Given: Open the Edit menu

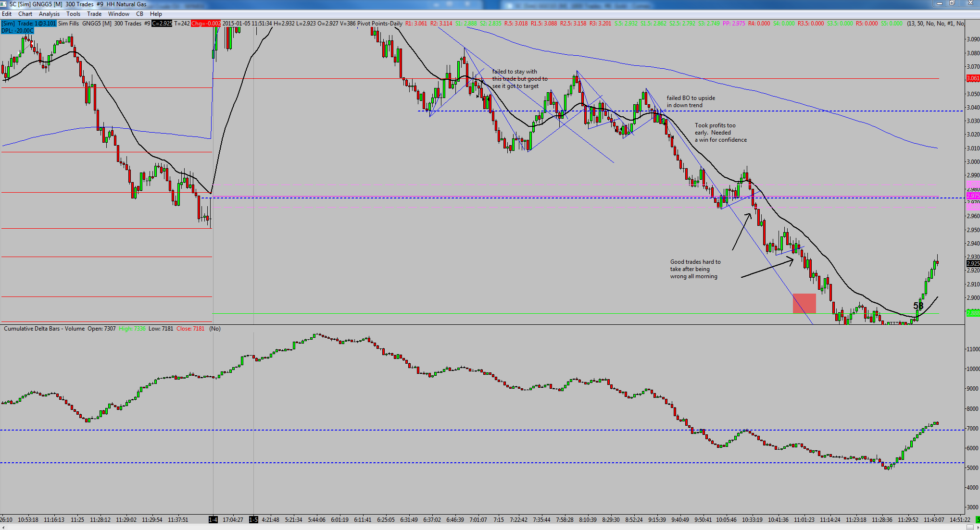Looking at the screenshot, I should point(7,14).
